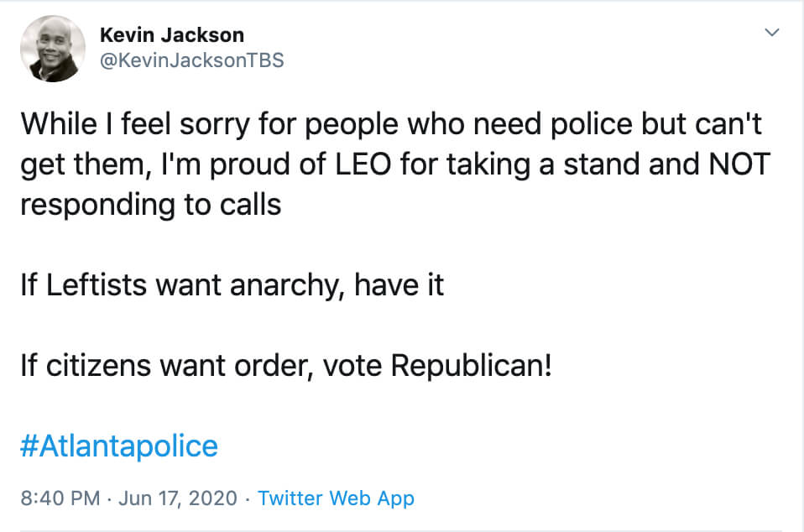Click the word "Leftists" in the tweet
The image size is (804, 532).
pos(97,285)
